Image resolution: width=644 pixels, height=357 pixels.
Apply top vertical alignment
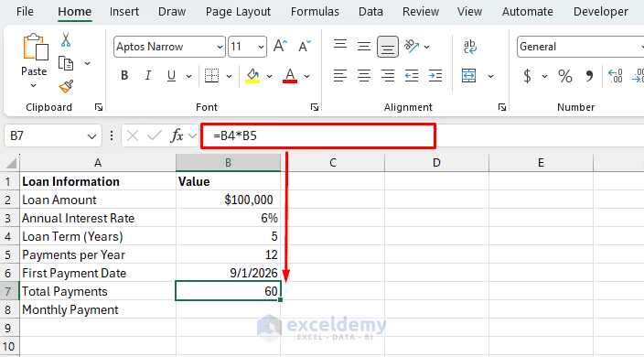340,45
